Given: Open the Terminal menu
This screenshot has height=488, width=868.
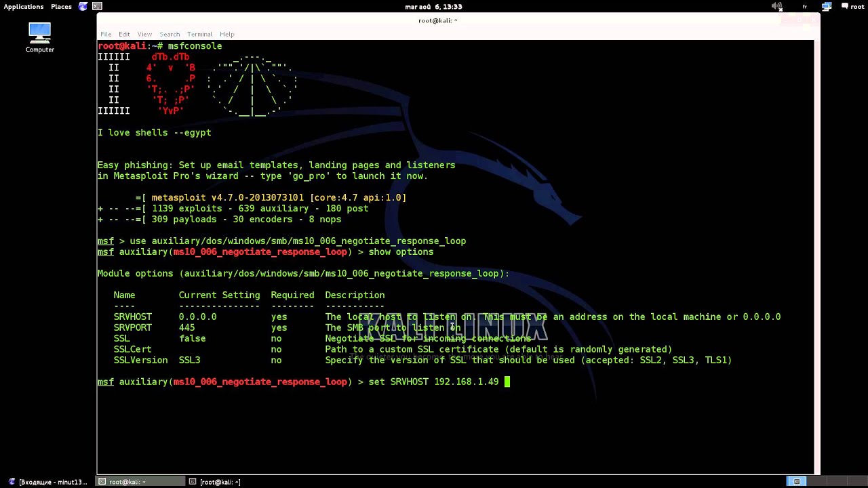Looking at the screenshot, I should [x=199, y=34].
